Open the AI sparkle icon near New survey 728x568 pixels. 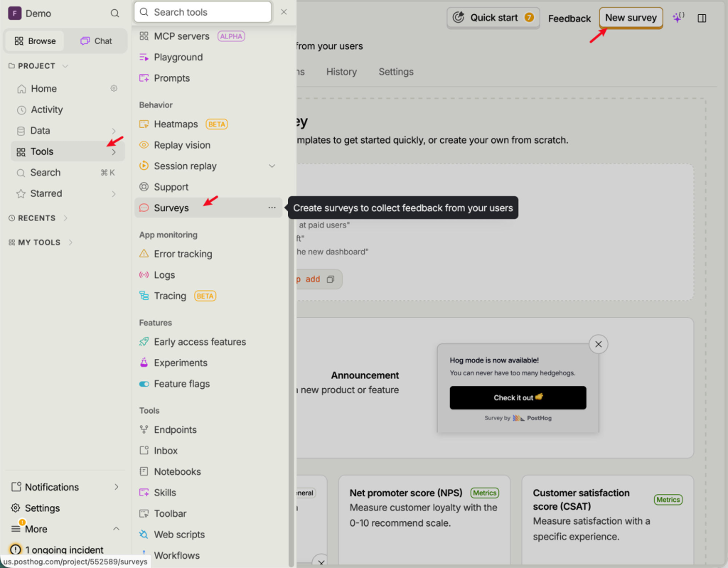[x=678, y=18]
